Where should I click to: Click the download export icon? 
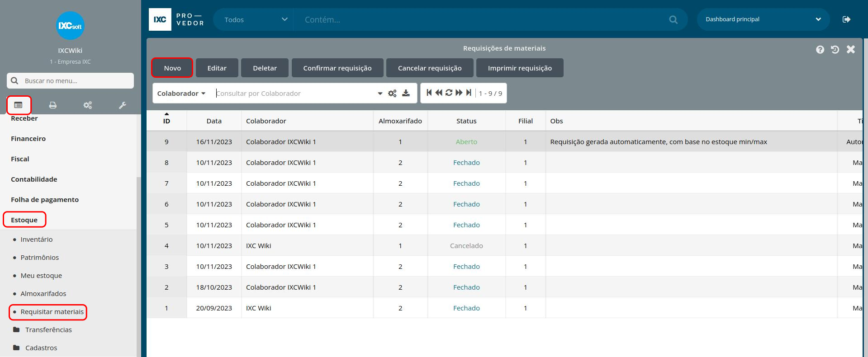(x=406, y=93)
